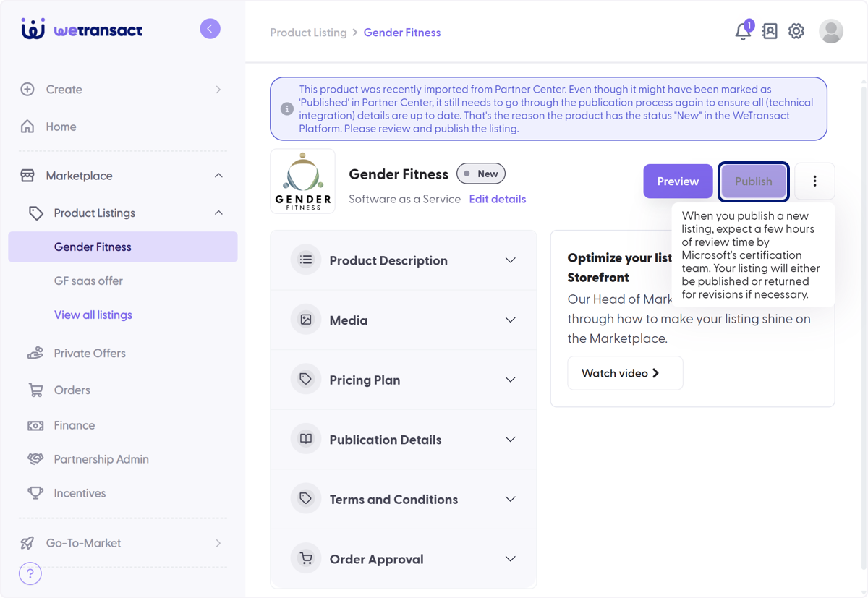Click the Home house icon
The height and width of the screenshot is (598, 868).
coord(27,127)
